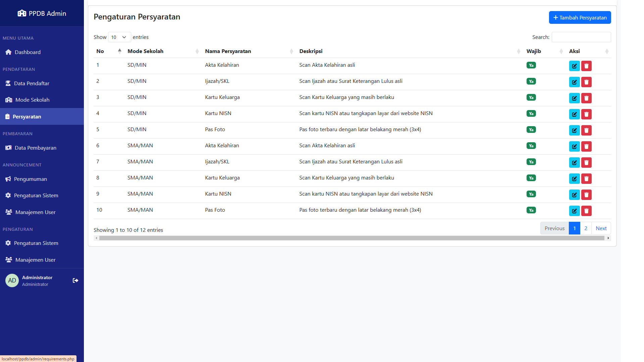The image size is (644, 362).
Task: Click 'Showing 1 to 10 of 12 entries' text
Action: click(128, 230)
